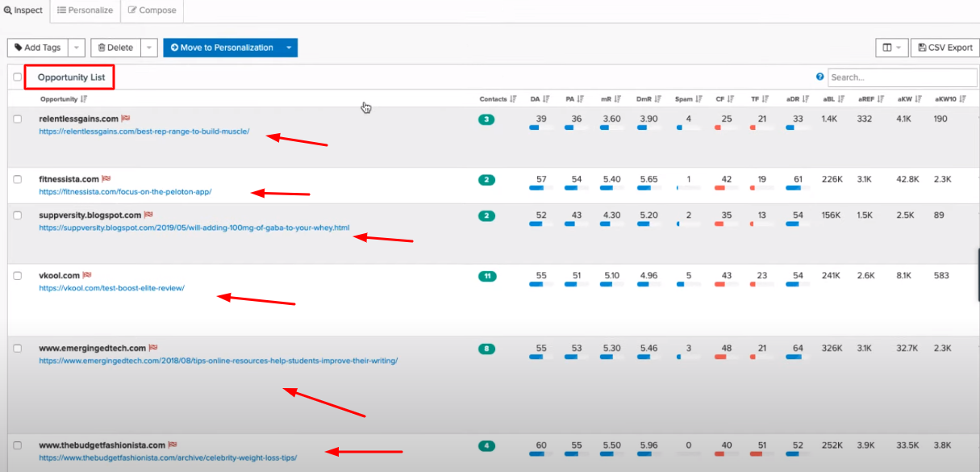
Task: Sort the aDR column
Action: click(806, 99)
